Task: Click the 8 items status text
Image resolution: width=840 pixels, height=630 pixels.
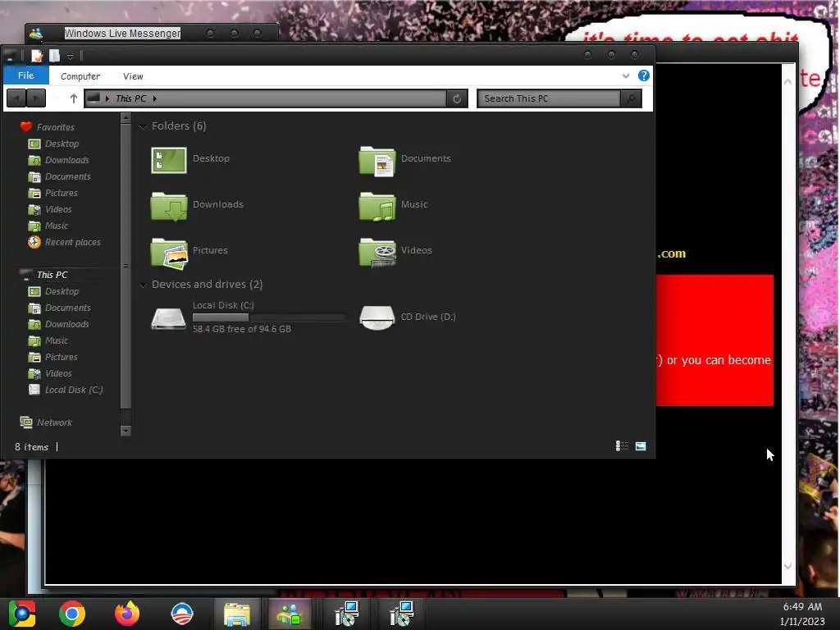Action: coord(32,447)
